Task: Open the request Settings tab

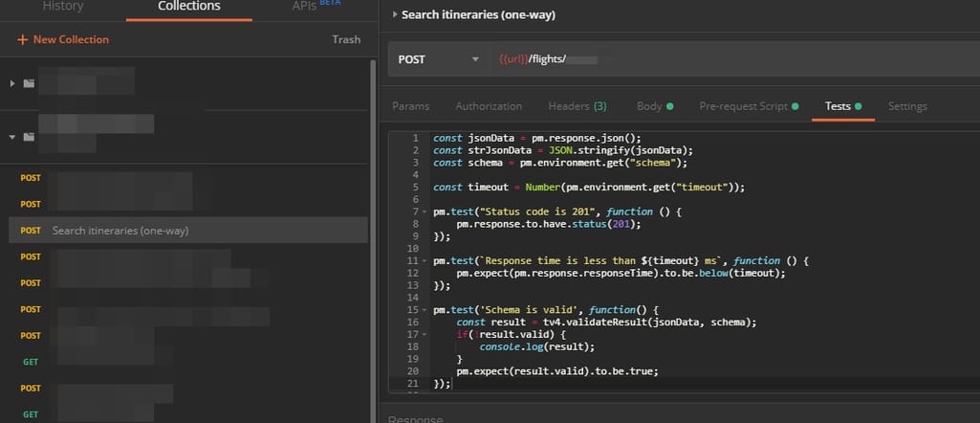Action: 907,106
